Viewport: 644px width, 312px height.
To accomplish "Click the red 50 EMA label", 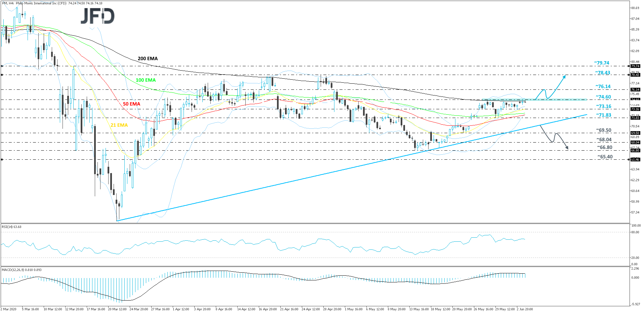I will click(131, 104).
